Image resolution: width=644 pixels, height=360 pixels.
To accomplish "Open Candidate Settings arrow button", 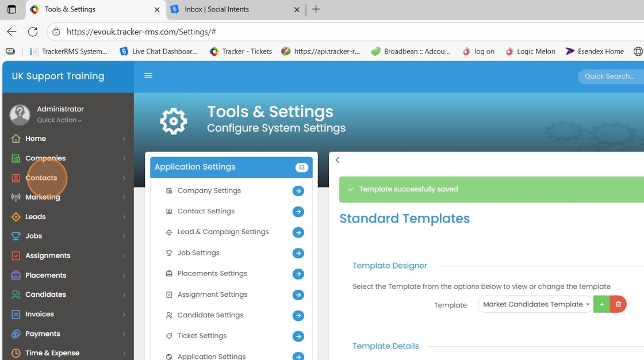I will 298,315.
